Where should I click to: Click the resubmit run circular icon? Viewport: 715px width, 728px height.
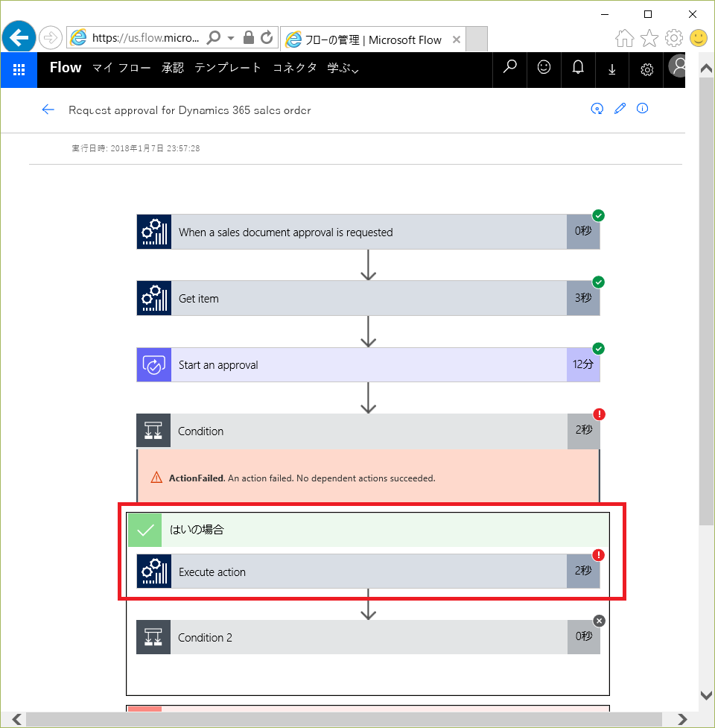(x=597, y=109)
